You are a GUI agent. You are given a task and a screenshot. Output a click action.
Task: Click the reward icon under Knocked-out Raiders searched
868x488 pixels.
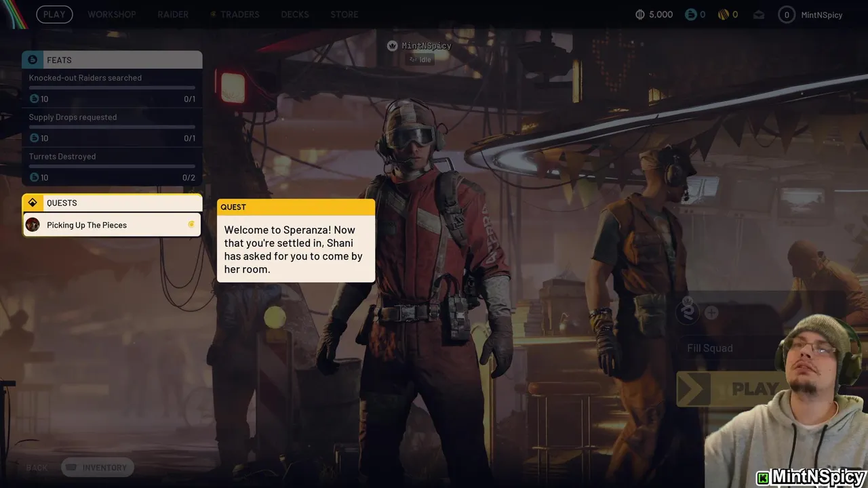coord(34,99)
